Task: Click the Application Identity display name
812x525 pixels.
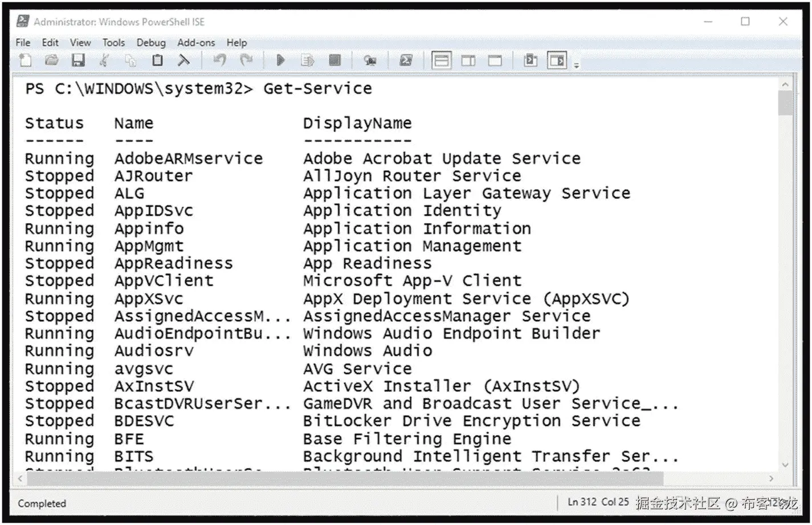Action: pyautogui.click(x=402, y=211)
